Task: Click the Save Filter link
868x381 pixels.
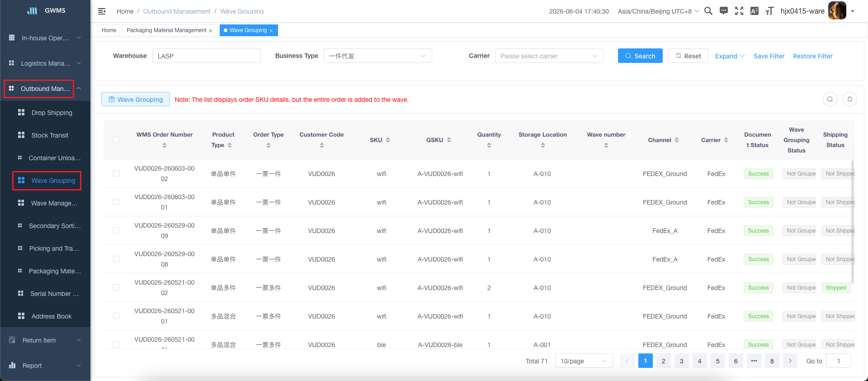Action: pyautogui.click(x=769, y=56)
